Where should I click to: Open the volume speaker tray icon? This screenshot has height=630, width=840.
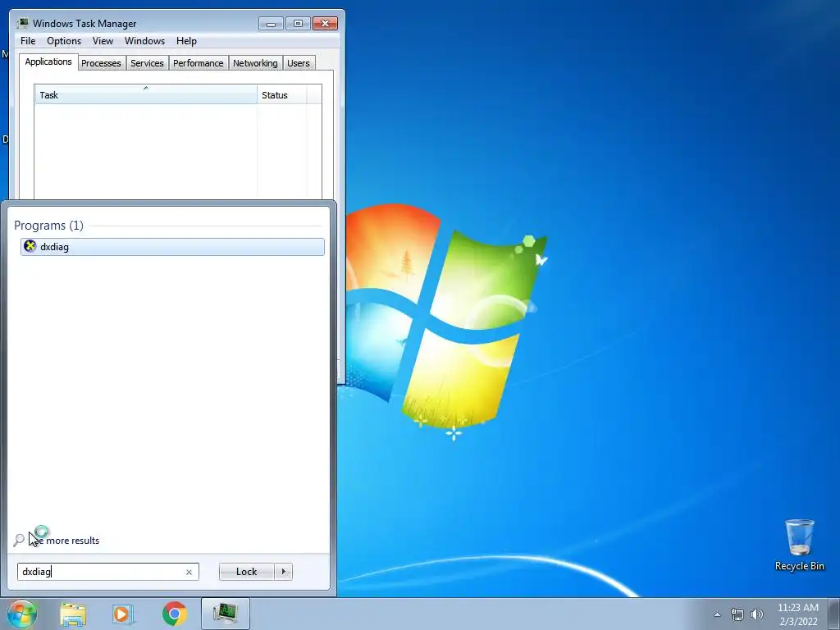(756, 614)
